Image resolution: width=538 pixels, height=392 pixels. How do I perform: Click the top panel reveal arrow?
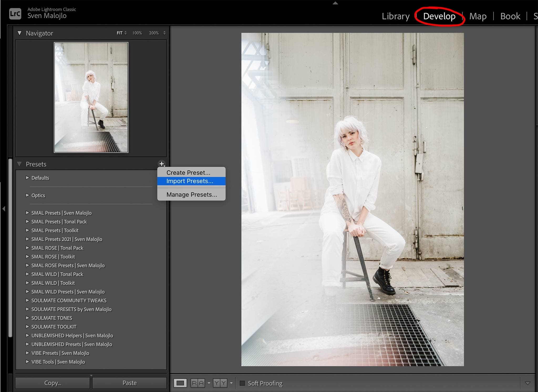pyautogui.click(x=335, y=3)
